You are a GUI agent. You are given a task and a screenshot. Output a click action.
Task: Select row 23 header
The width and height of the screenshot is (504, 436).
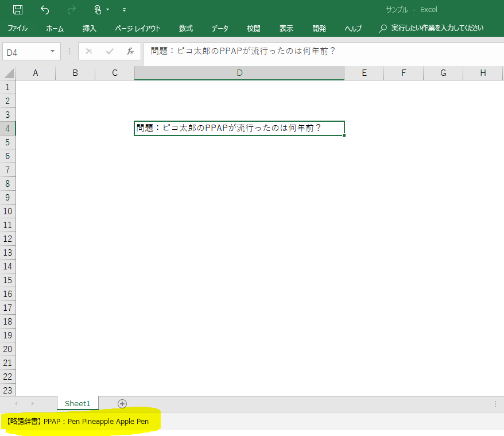point(7,390)
